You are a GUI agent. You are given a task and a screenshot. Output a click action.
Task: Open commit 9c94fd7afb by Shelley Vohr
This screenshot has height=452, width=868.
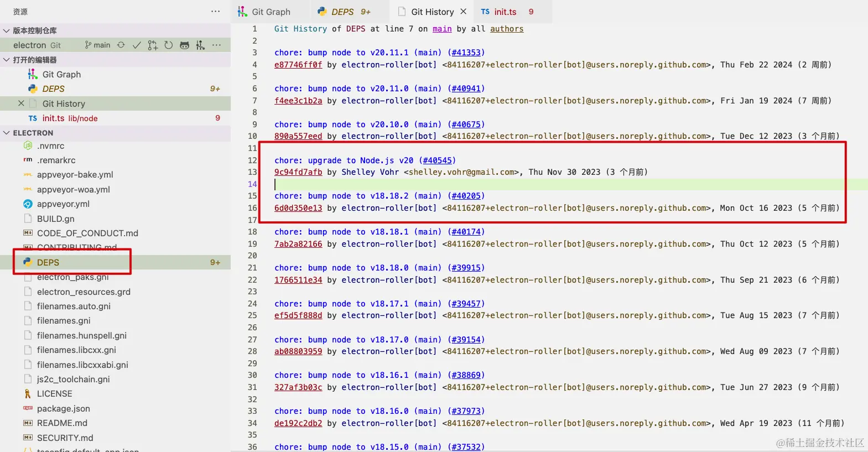point(298,172)
